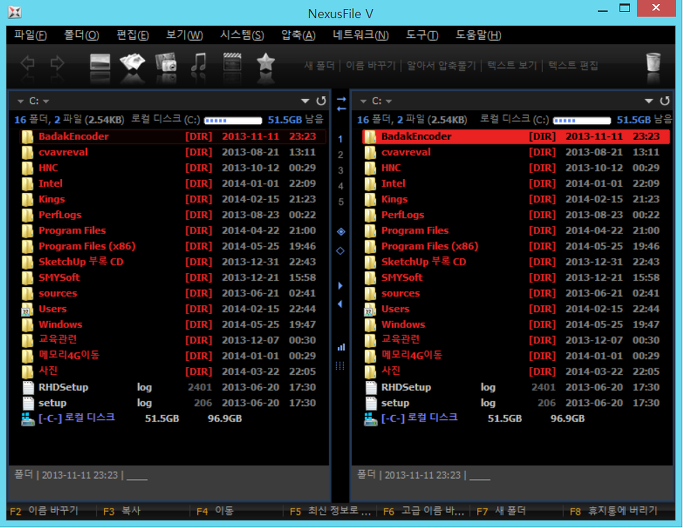The image size is (683, 528).
Task: Expand the left panel path history arrow
Action: pos(305,101)
